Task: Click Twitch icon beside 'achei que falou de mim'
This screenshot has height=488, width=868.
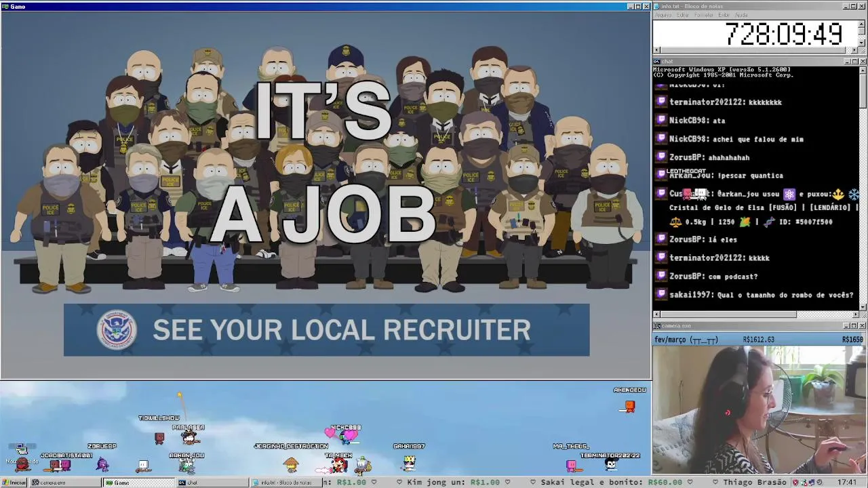Action: tap(661, 138)
